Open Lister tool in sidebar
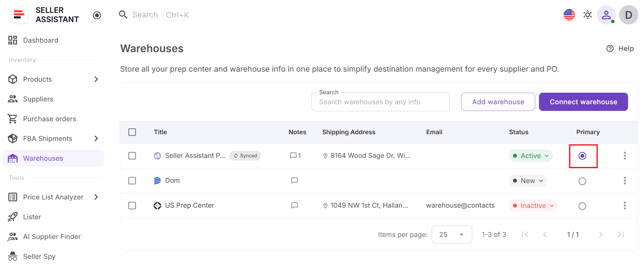The height and width of the screenshot is (265, 644). coord(53,217)
